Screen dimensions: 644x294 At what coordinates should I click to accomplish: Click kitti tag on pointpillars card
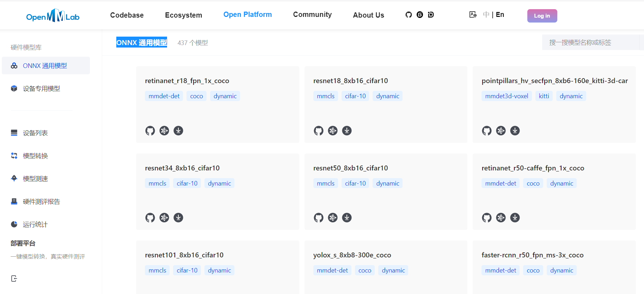pos(544,96)
